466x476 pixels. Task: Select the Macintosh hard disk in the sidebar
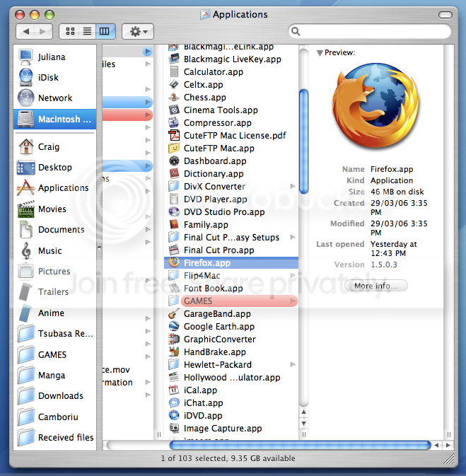coord(55,119)
